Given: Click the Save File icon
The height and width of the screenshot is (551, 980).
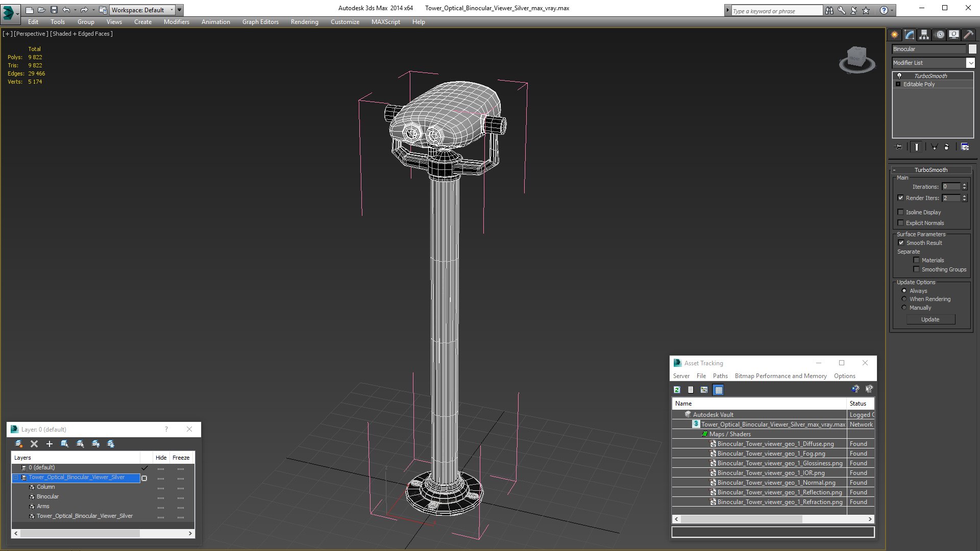Looking at the screenshot, I should 54,10.
